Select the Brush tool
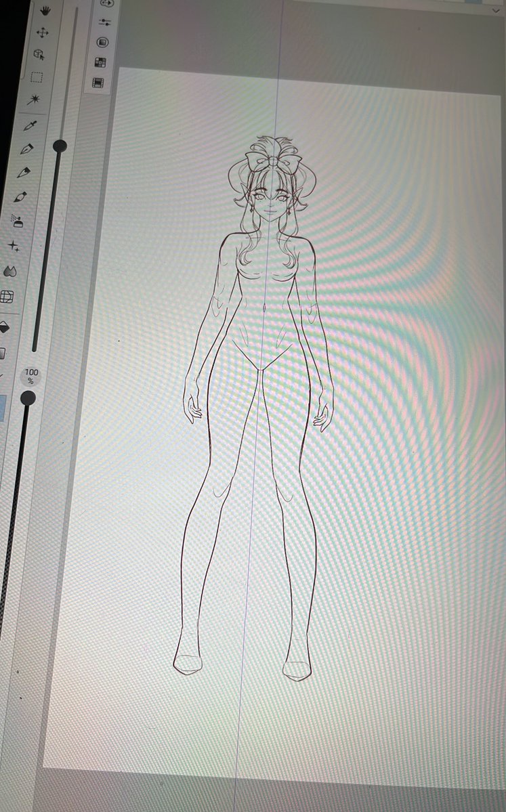Image resolution: width=506 pixels, height=812 pixels. (20, 197)
